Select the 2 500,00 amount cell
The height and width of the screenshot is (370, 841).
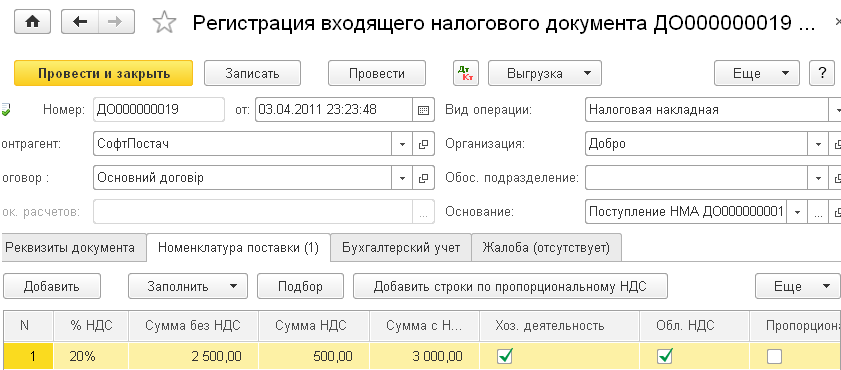(193, 356)
